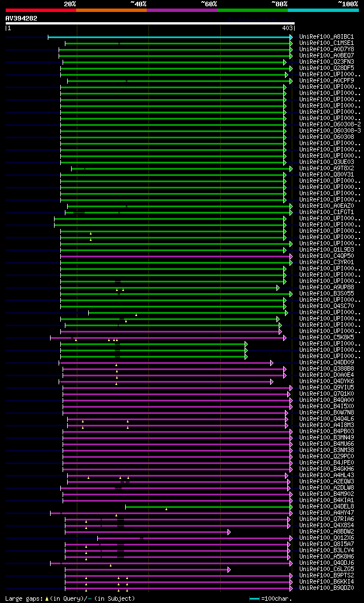Select hit label UniRef100_Q4DYK6
364x603 pixels.
click(327, 382)
